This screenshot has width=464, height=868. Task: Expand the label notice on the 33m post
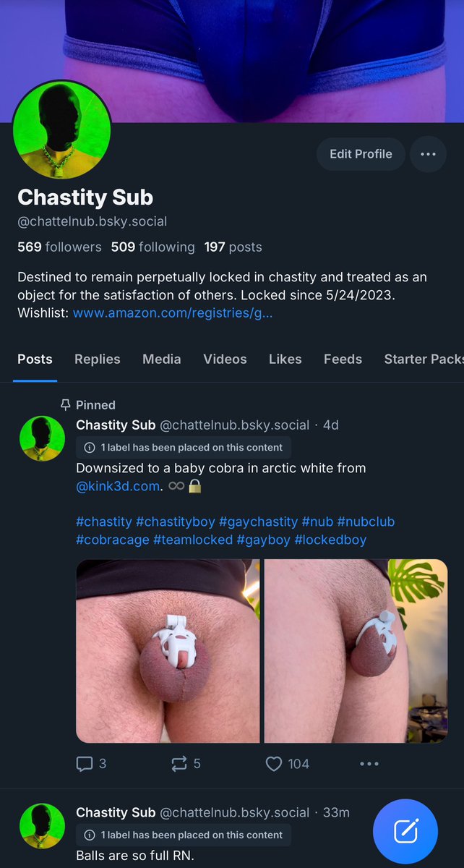click(x=184, y=835)
